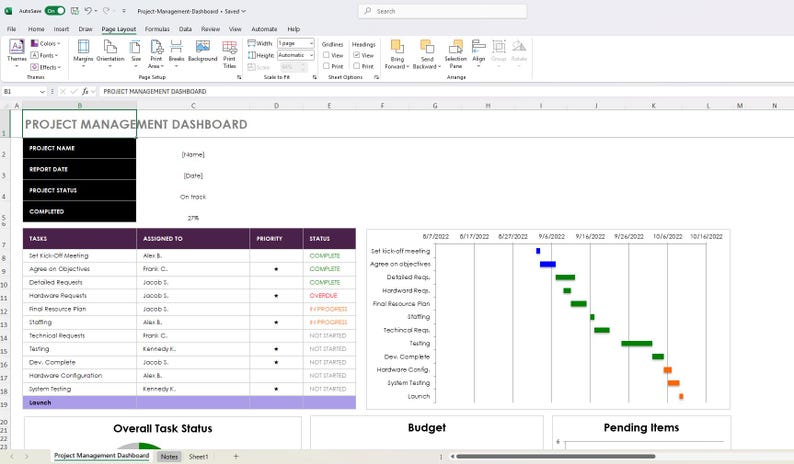Screen dimensions: 794x464
Task: Select the OVERDUE status cell
Action: coord(330,295)
